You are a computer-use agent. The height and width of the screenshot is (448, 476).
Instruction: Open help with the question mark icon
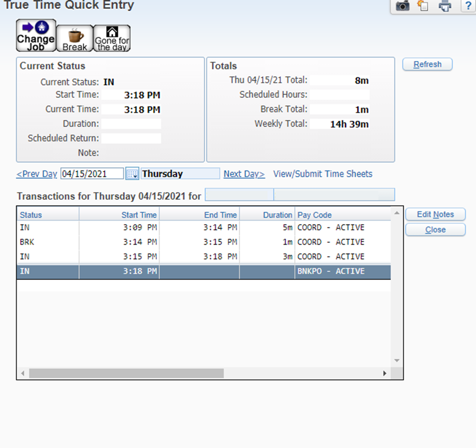click(x=468, y=5)
